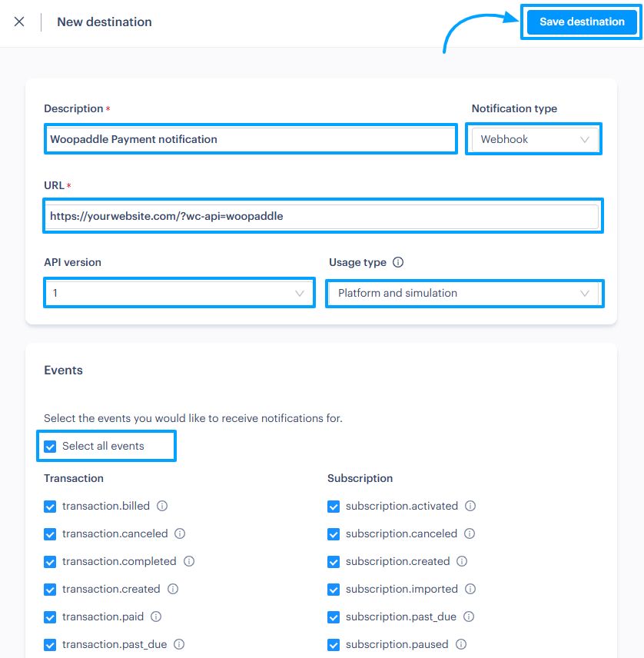
Task: Uncheck transaction.billed event
Action: 50,507
